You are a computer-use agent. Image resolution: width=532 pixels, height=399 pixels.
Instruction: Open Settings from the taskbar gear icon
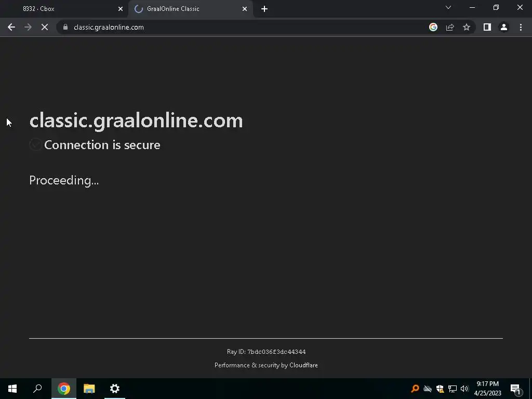[115, 389]
